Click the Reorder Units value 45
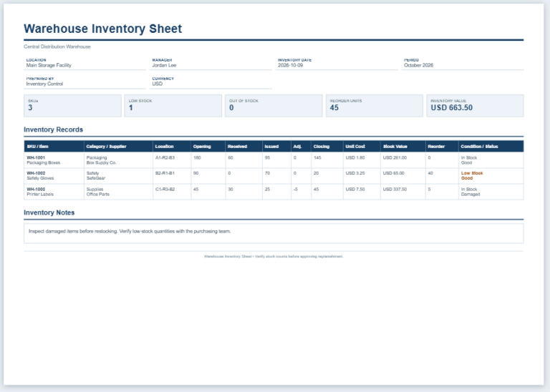Screen dimensions: 550x392 click(334, 107)
